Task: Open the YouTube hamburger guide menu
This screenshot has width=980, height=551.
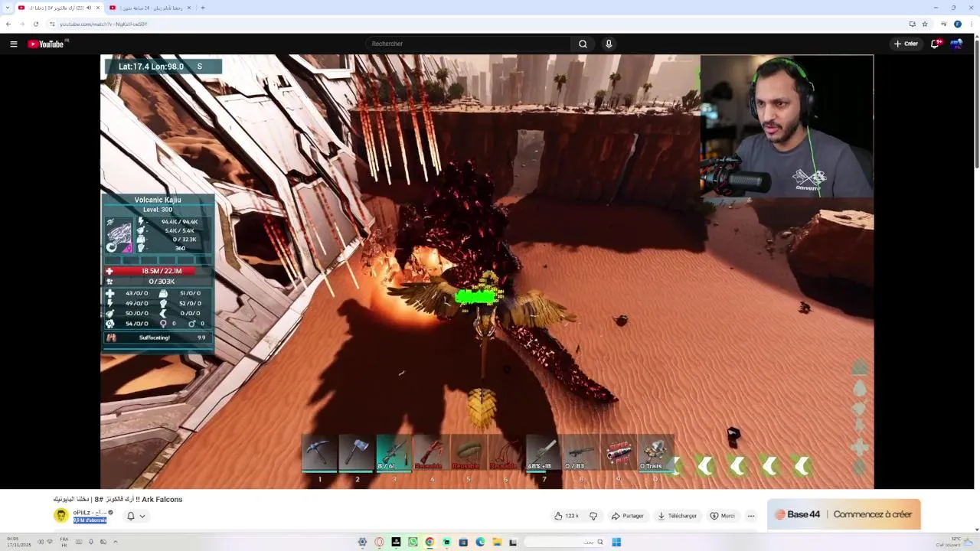Action: point(13,44)
